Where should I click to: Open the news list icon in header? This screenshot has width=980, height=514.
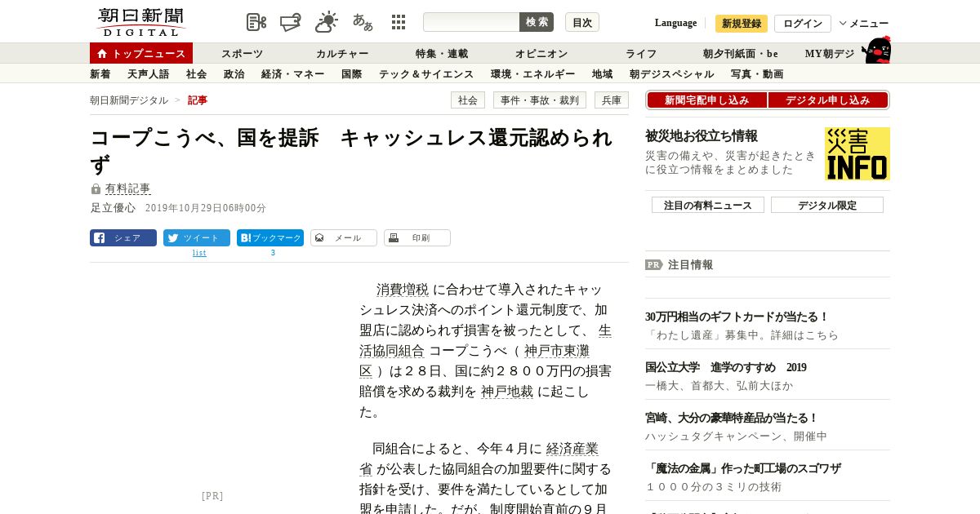pyautogui.click(x=256, y=22)
